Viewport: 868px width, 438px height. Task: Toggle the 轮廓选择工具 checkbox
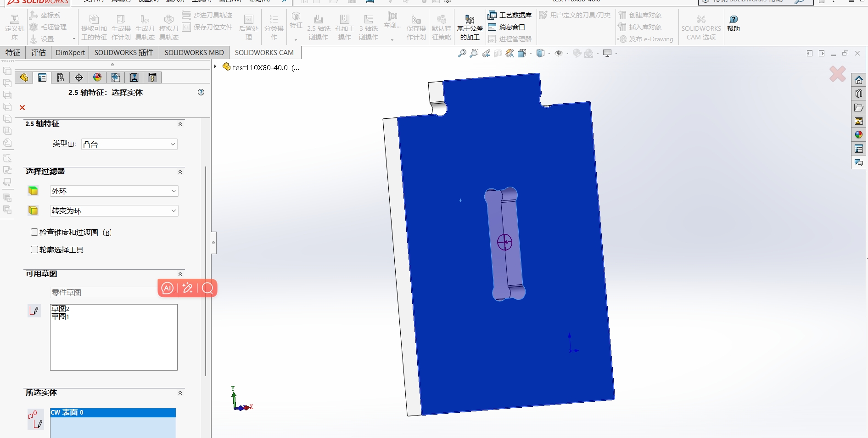[34, 249]
